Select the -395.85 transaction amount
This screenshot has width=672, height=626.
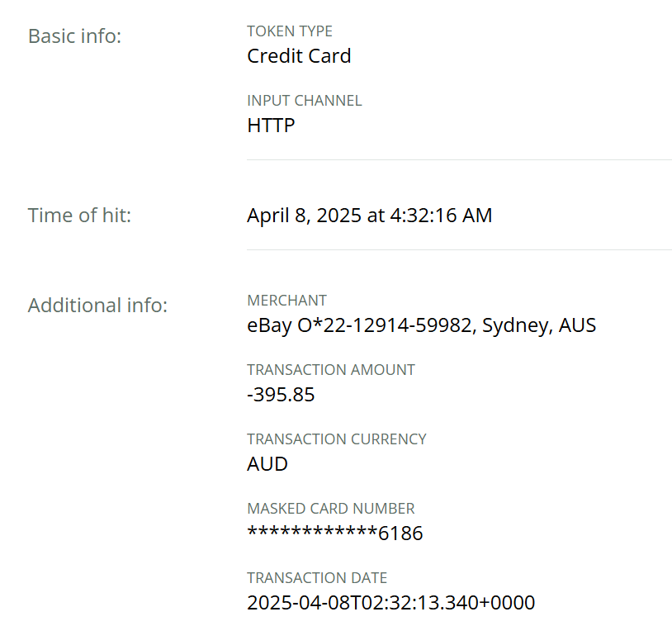pyautogui.click(x=281, y=395)
